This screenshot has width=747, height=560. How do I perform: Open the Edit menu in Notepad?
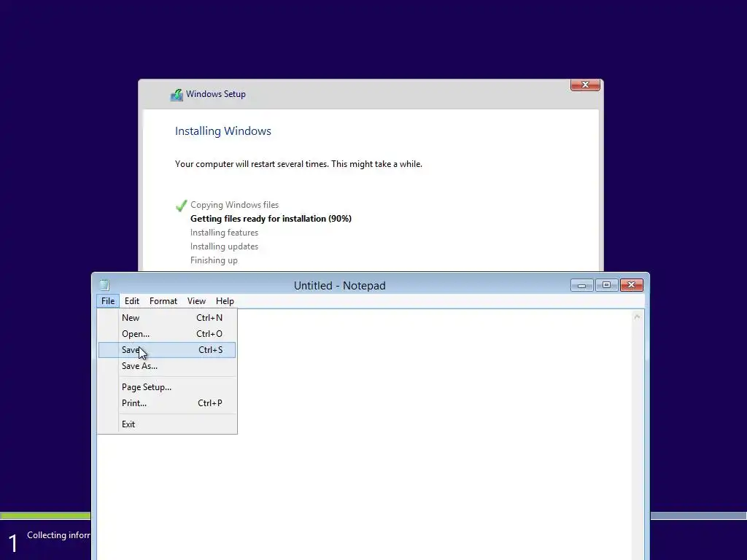point(132,301)
